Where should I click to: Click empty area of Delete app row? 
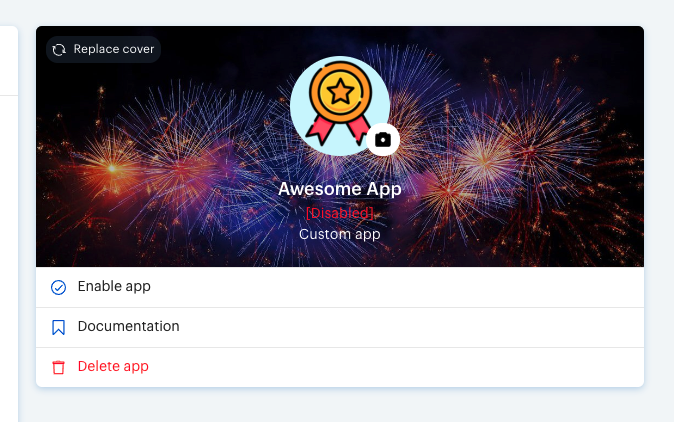pos(387,367)
